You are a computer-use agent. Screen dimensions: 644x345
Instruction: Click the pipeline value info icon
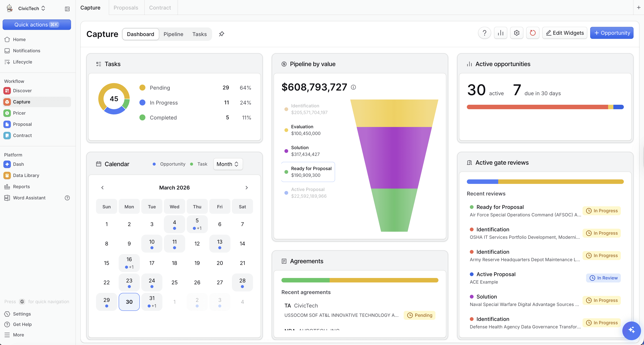tap(353, 87)
